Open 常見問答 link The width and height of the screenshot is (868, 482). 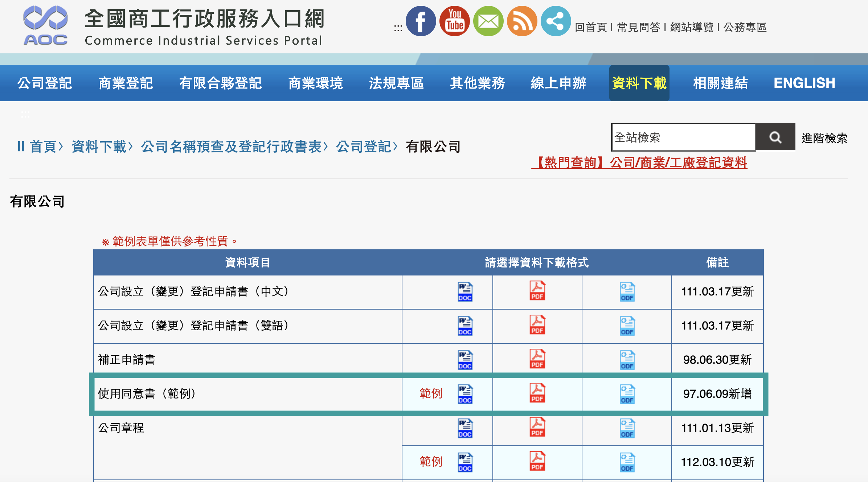click(638, 27)
